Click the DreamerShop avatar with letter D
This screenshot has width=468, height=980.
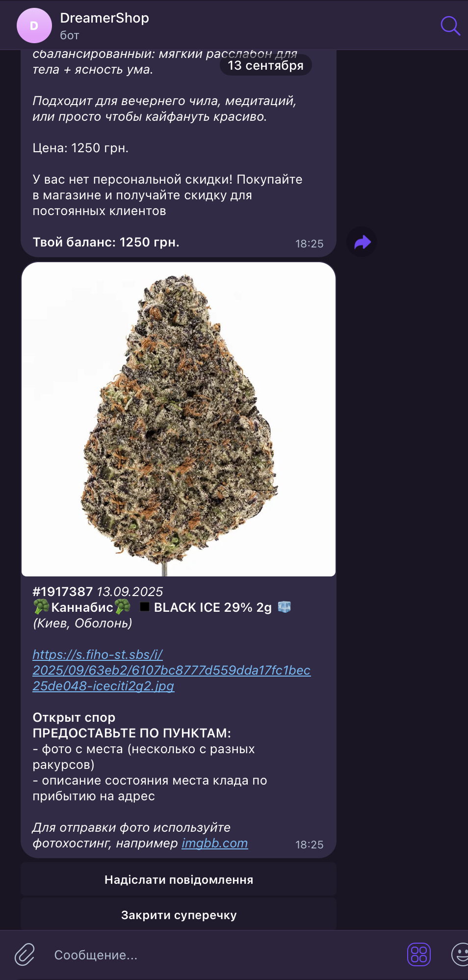34,26
